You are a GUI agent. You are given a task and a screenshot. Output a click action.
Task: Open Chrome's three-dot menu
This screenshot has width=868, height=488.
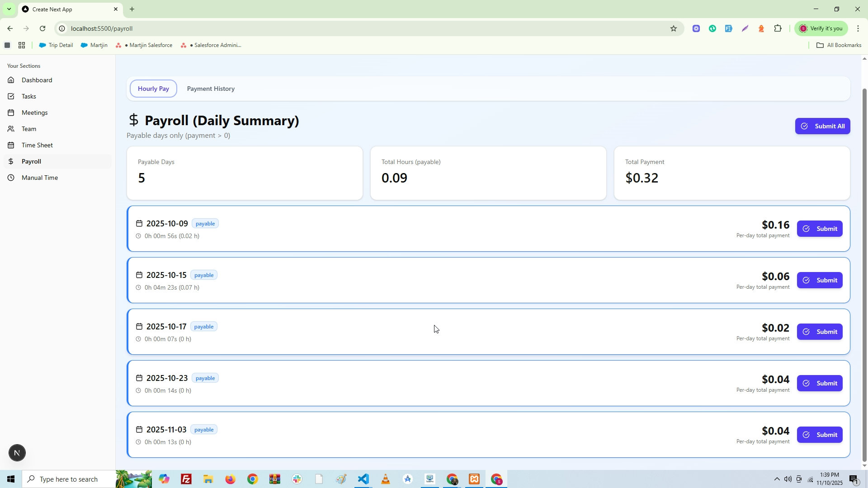(858, 28)
